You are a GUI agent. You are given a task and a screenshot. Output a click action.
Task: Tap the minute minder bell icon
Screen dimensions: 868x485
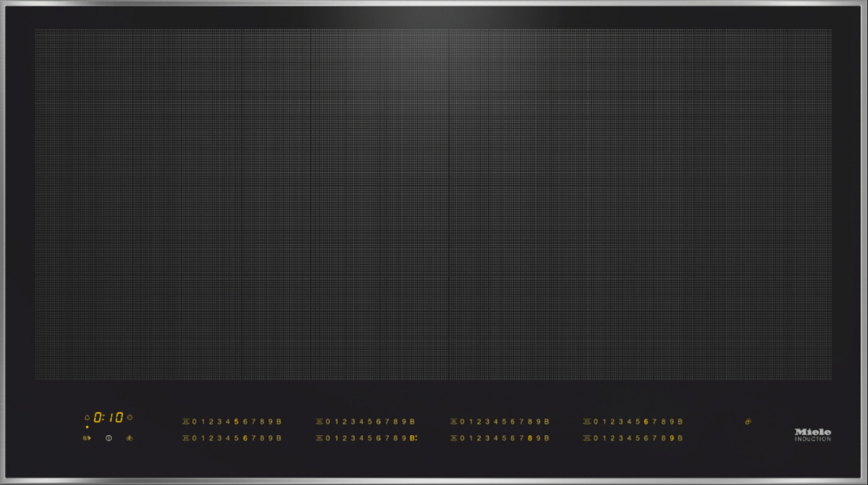87,418
